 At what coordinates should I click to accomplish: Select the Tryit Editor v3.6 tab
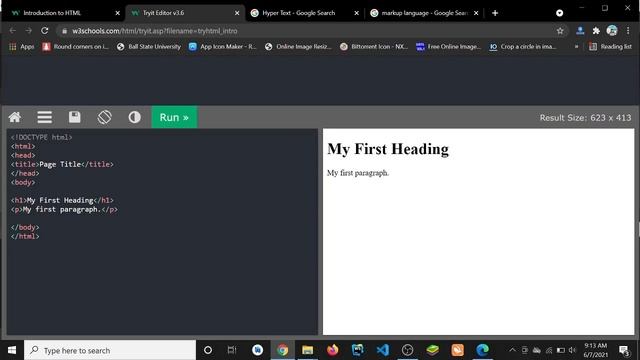(184, 13)
